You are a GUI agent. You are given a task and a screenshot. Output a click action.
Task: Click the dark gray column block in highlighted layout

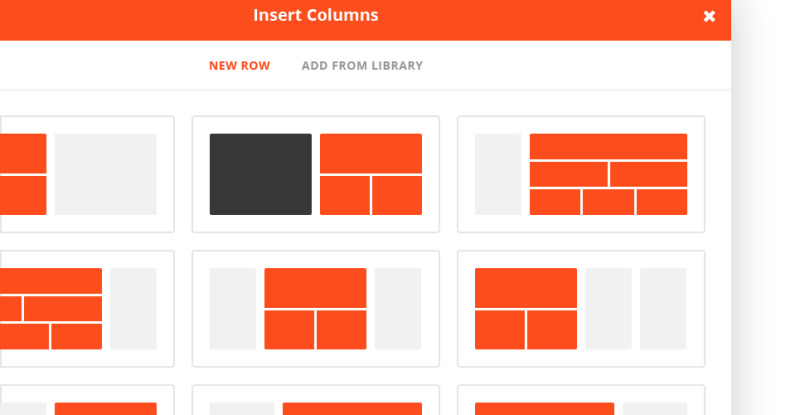261,174
